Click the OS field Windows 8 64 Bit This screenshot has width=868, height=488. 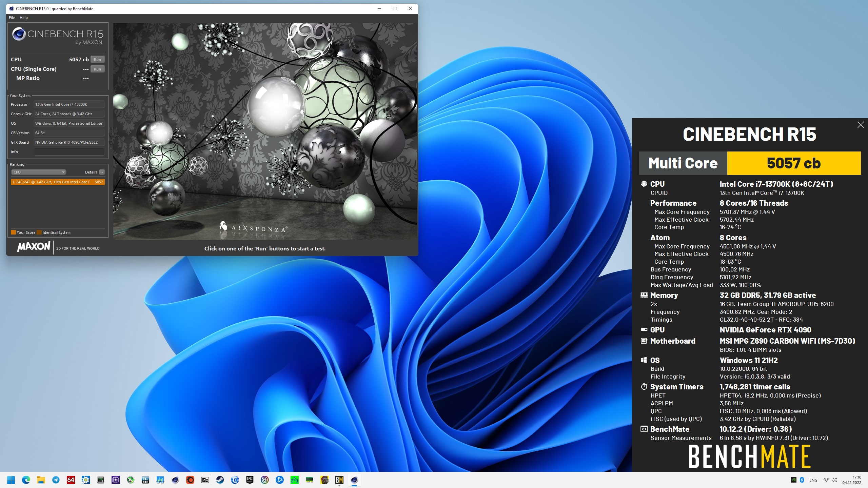[69, 123]
